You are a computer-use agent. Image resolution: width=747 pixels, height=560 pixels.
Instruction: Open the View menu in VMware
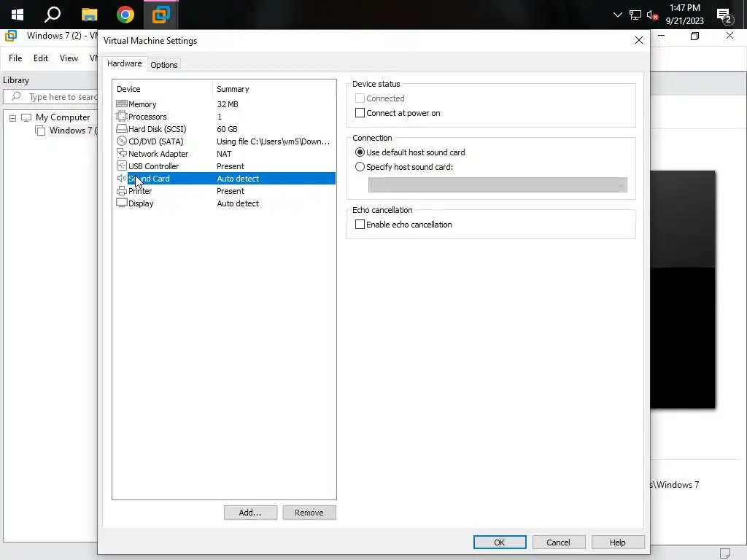[x=69, y=58]
